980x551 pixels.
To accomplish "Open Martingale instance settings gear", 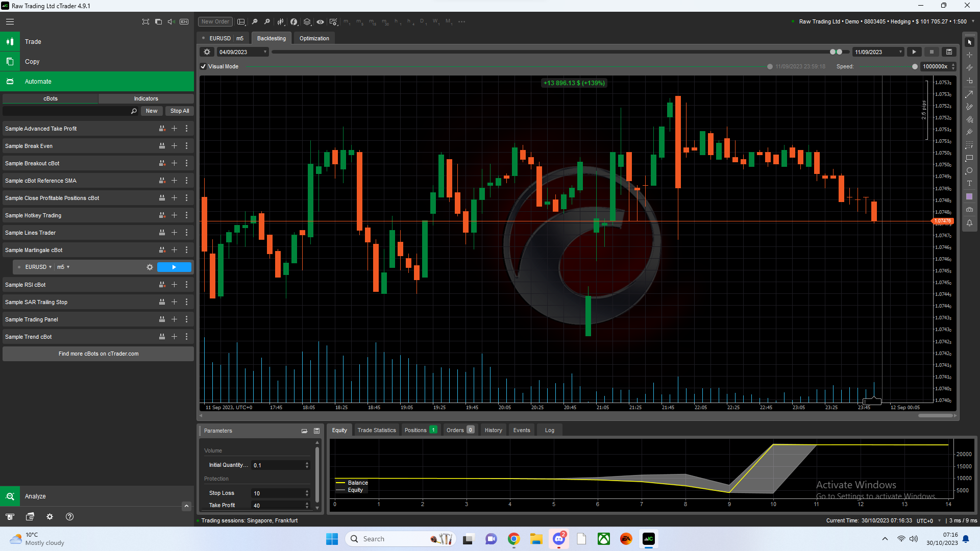I will click(150, 267).
